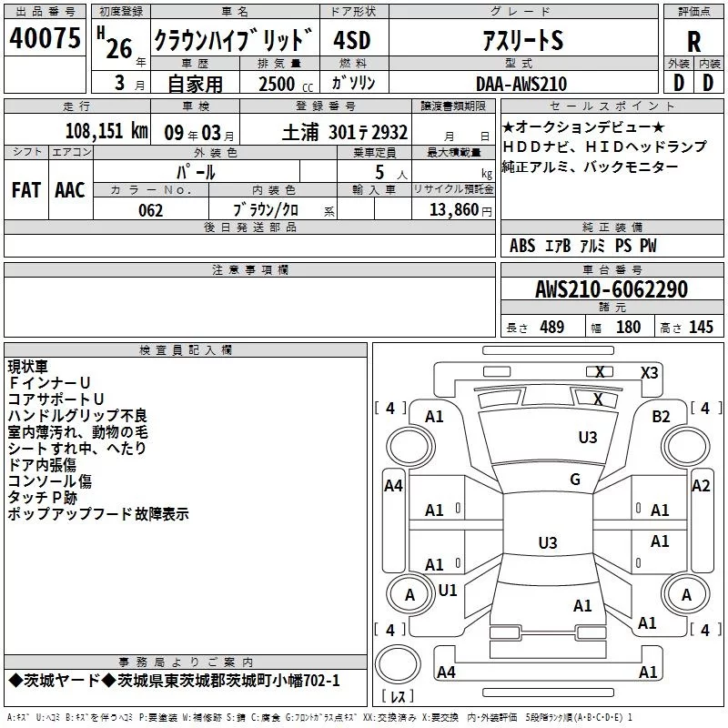Select the displacement value 2500 cc
Viewport: 728px width, 728px height.
click(286, 84)
